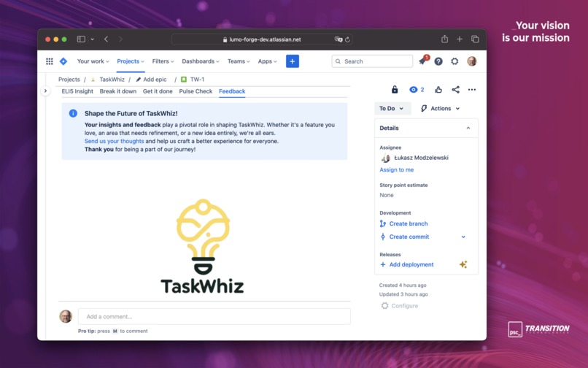588x368 pixels.
Task: Open Jira settings gear icon
Action: [454, 61]
